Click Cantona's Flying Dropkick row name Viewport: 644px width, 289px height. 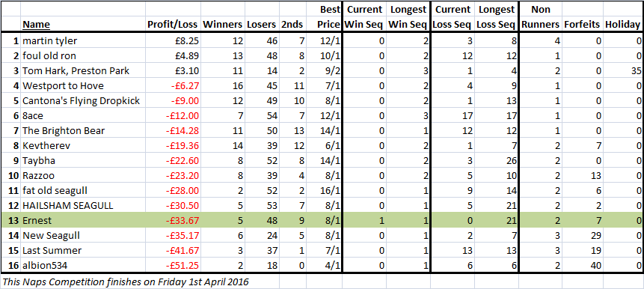pyautogui.click(x=83, y=101)
